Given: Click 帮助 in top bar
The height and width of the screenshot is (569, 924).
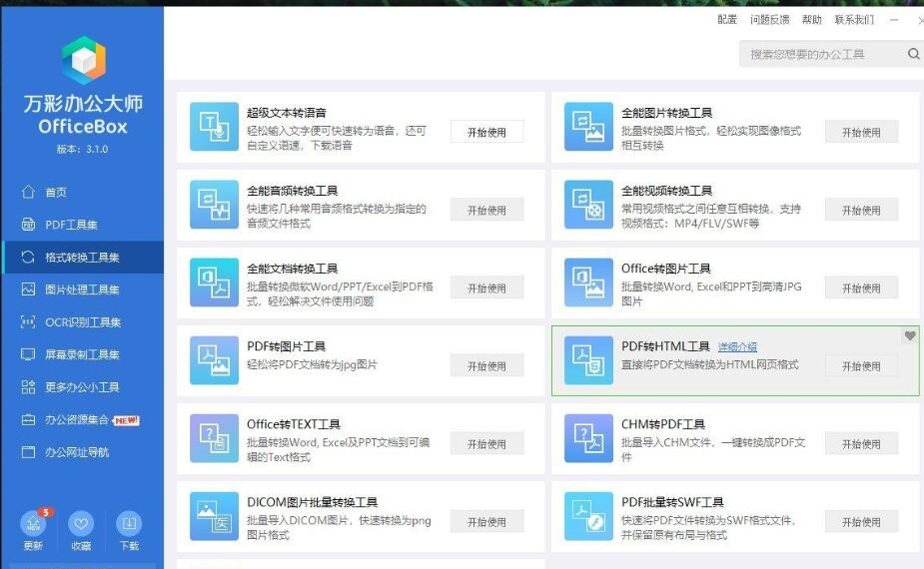Looking at the screenshot, I should tap(811, 19).
